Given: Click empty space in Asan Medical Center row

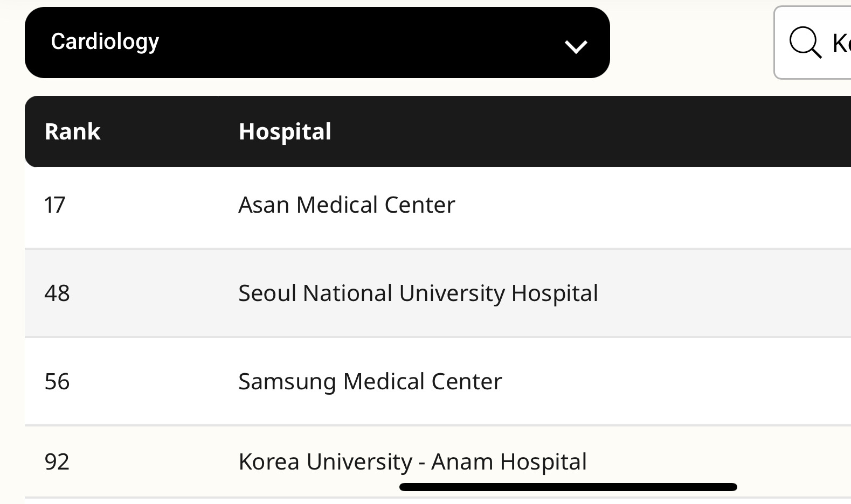Looking at the screenshot, I should (647, 207).
